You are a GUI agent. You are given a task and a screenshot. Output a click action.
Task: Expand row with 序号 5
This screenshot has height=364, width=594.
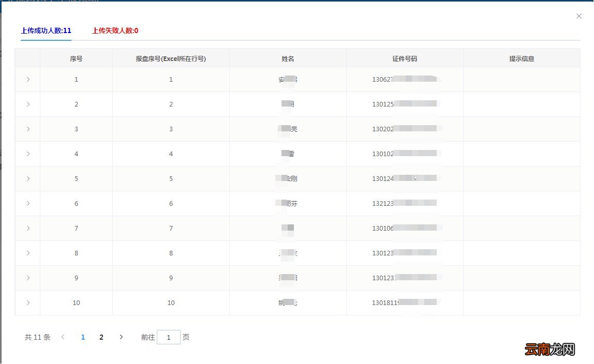28,178
